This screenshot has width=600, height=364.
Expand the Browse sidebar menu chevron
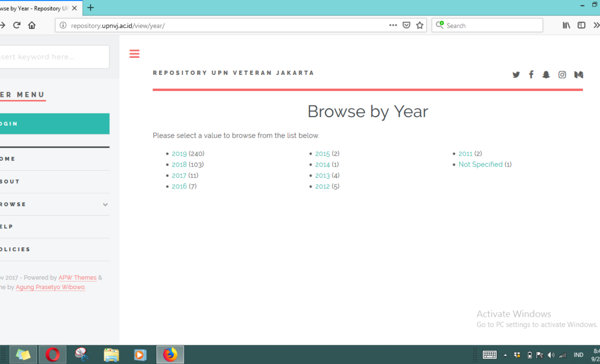105,204
